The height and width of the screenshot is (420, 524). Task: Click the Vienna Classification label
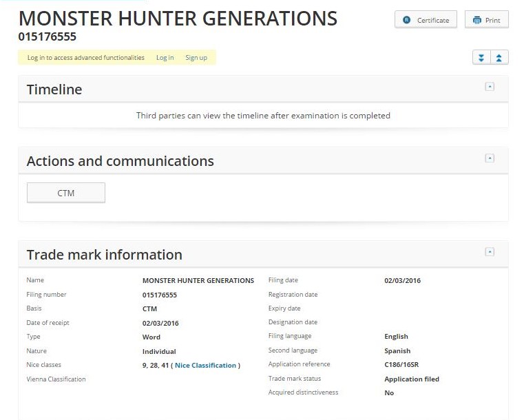pyautogui.click(x=56, y=379)
